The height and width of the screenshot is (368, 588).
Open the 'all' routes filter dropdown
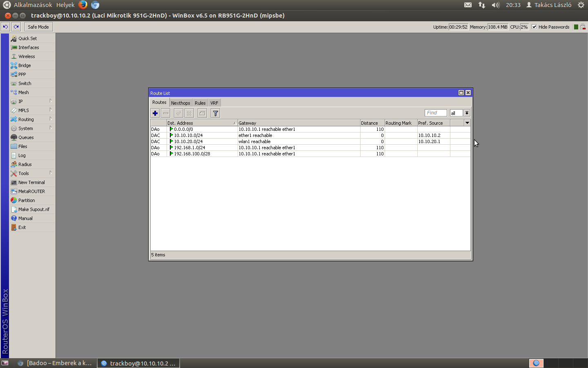[x=467, y=113]
